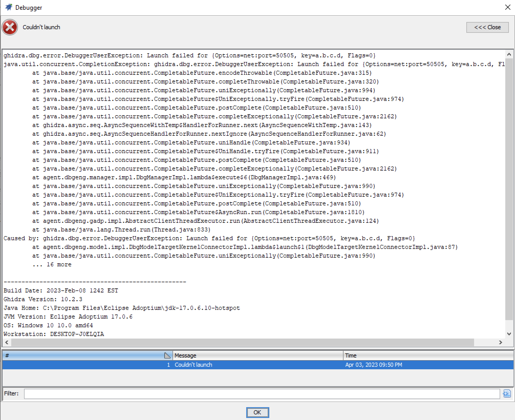Click the sort indicator icon in the # column header
Image resolution: width=515 pixels, height=420 pixels.
click(x=167, y=355)
